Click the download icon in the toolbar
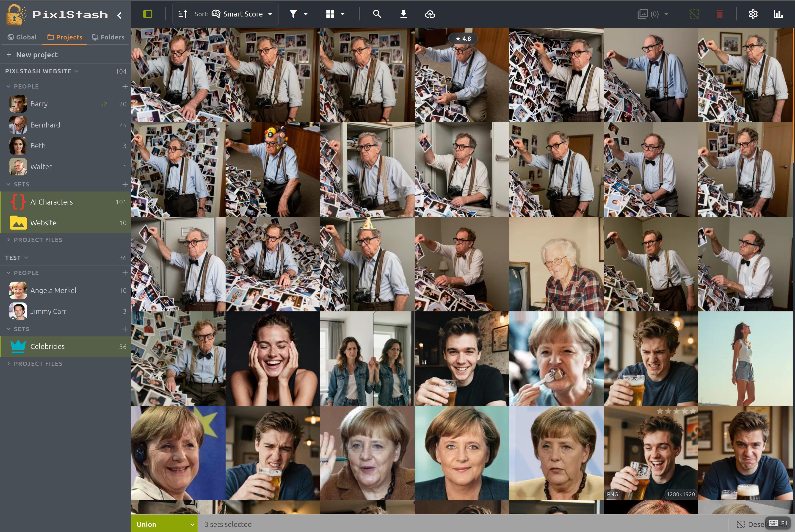 (403, 14)
